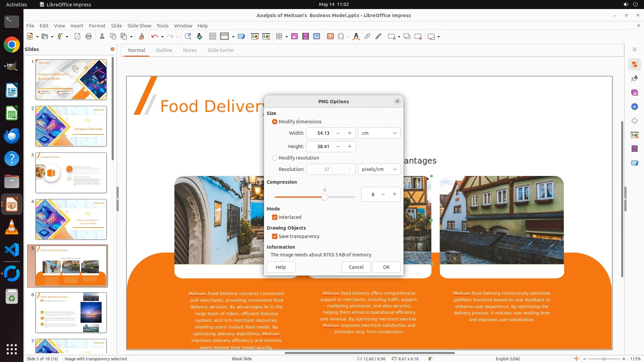Click the Insert Table toolbar icon
The height and width of the screenshot is (362, 644).
pos(279,37)
